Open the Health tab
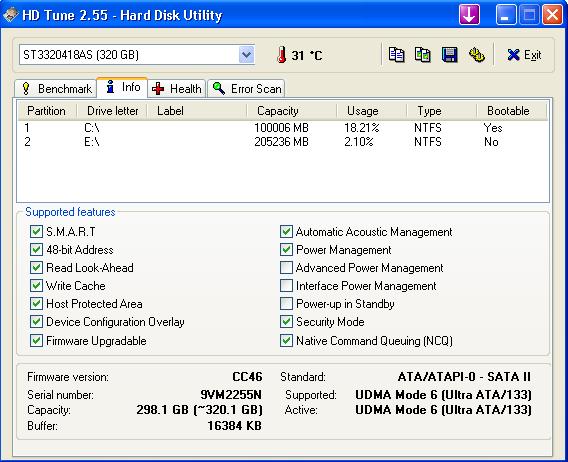 pos(177,89)
